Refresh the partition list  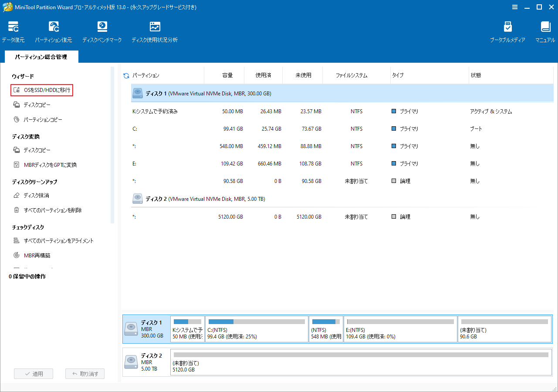(x=126, y=75)
